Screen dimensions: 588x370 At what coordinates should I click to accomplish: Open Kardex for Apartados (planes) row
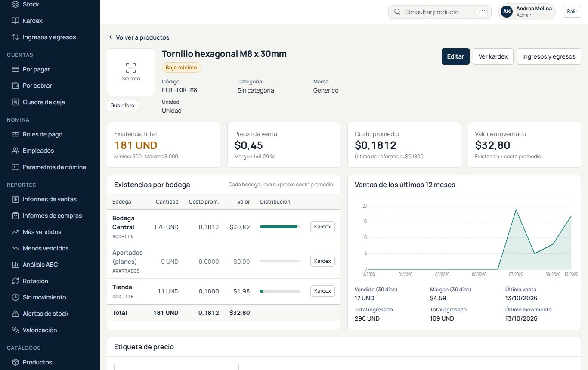(x=322, y=261)
